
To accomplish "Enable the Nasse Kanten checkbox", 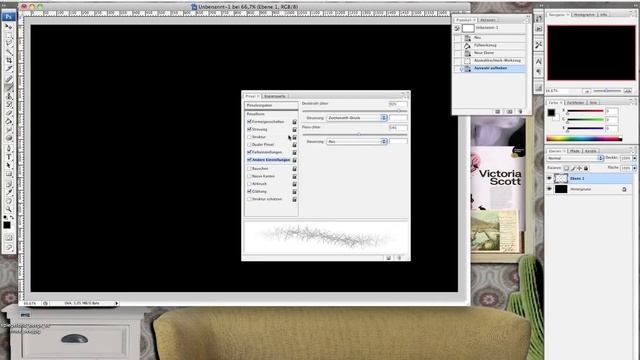I will (x=249, y=176).
